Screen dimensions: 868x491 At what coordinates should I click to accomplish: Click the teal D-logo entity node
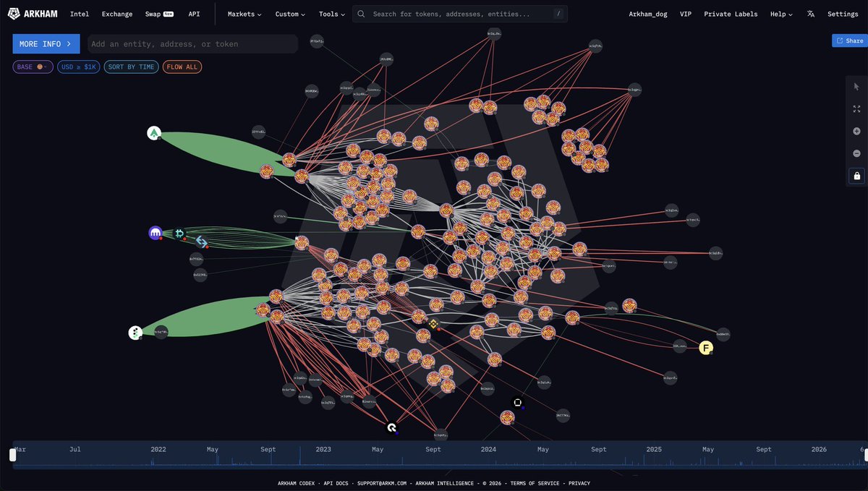[179, 234]
